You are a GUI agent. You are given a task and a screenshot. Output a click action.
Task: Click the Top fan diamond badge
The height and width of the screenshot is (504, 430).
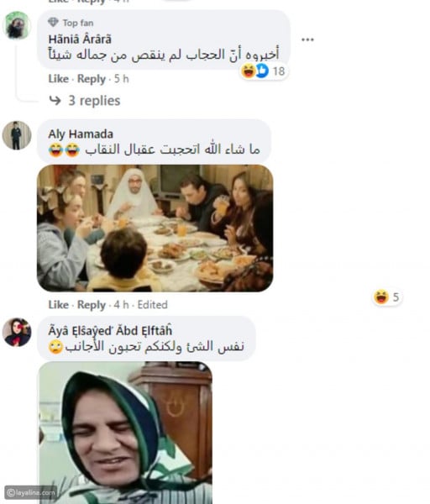click(53, 22)
